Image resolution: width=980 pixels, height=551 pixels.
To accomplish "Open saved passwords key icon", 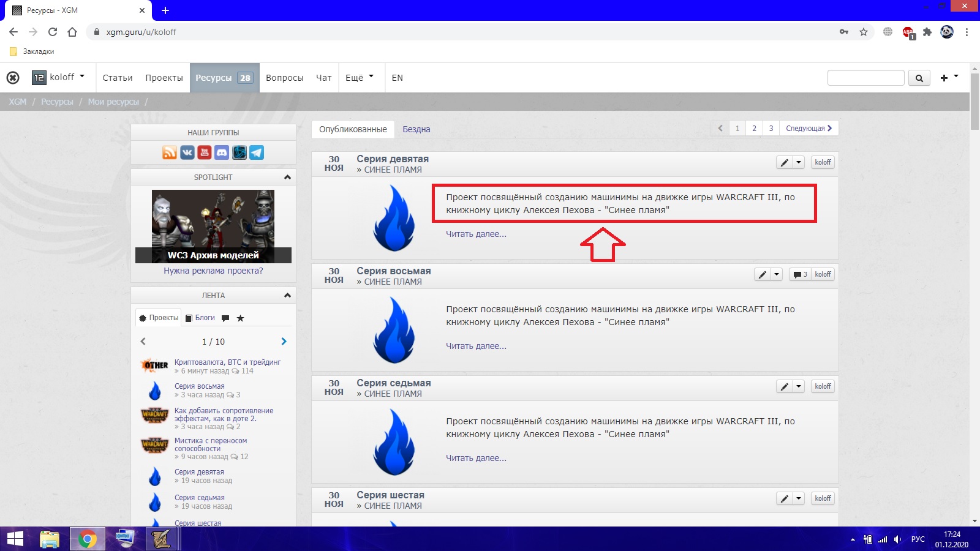I will pos(844,32).
